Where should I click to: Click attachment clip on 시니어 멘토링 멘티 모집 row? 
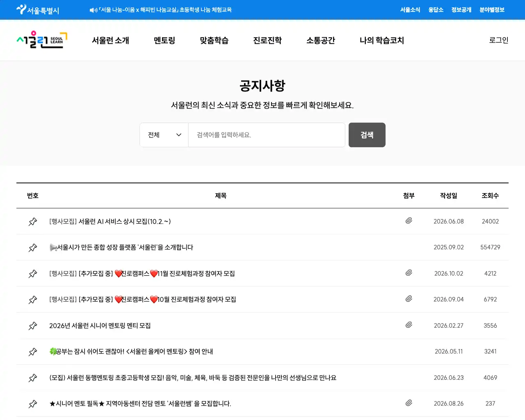tap(409, 325)
